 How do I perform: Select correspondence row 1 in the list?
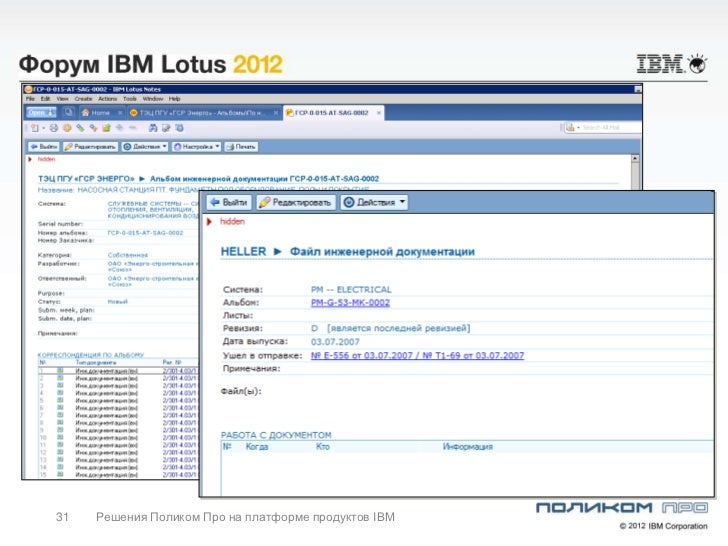coord(118,371)
